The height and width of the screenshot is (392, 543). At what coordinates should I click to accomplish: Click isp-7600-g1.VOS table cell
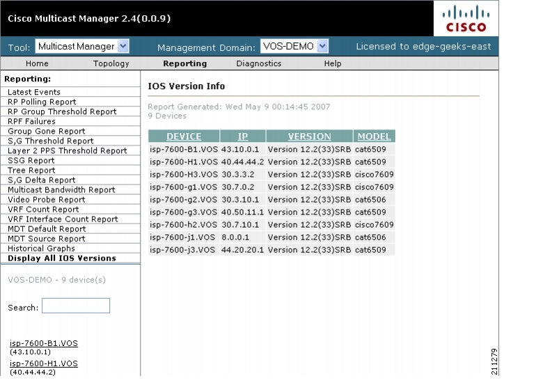click(184, 187)
